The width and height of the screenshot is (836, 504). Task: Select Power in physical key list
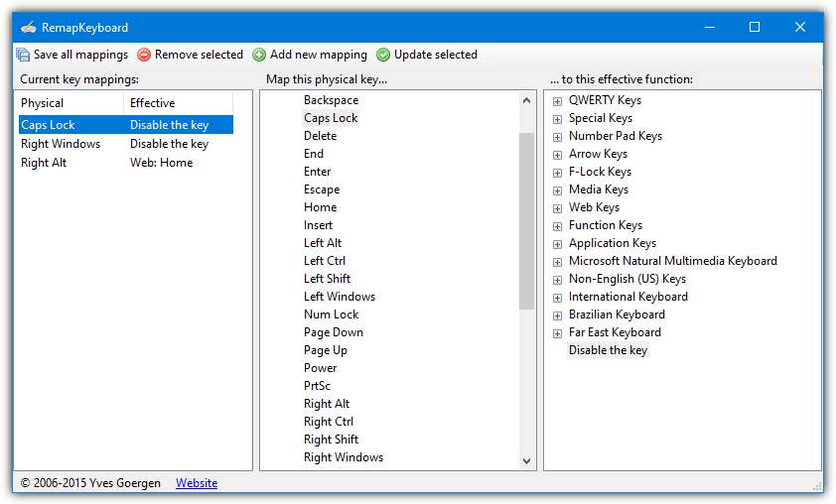321,368
